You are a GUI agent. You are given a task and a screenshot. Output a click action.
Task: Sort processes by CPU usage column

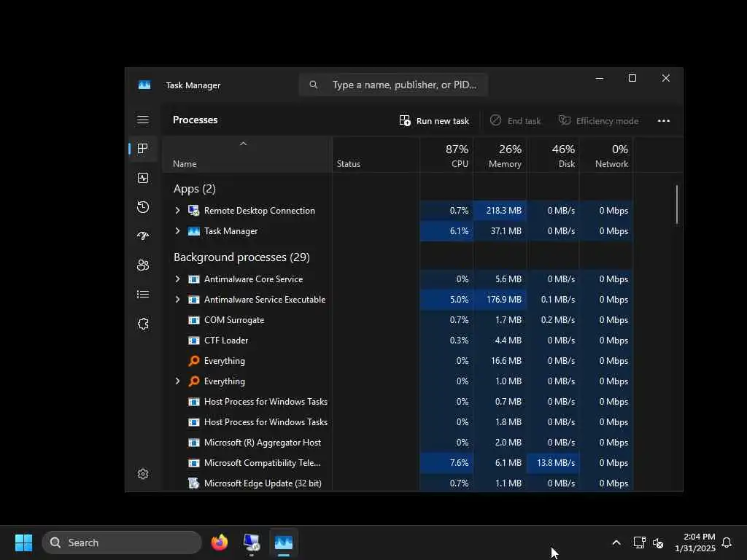[446, 156]
